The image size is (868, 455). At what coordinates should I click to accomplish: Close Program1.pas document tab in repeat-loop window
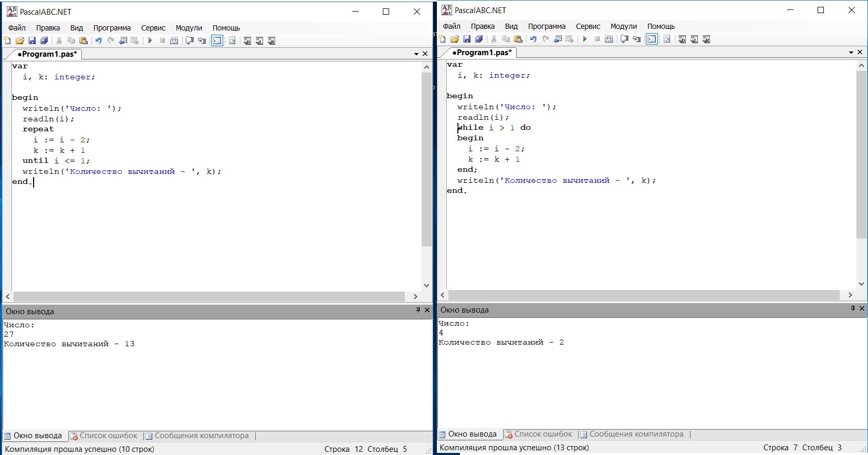(425, 54)
